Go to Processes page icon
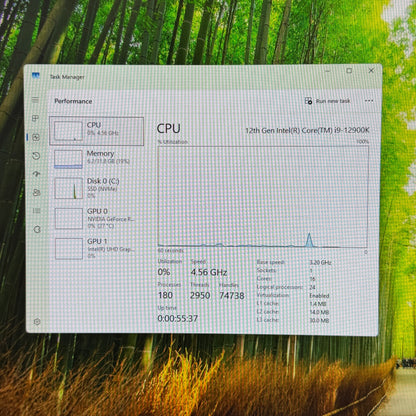Image resolution: width=416 pixels, height=416 pixels. point(35,118)
